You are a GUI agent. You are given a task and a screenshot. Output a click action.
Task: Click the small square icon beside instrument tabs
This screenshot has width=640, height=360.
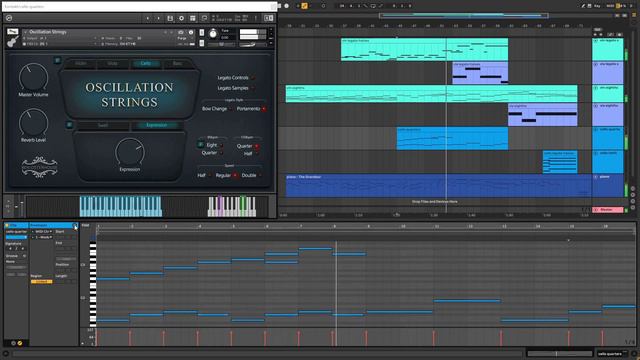[58, 60]
